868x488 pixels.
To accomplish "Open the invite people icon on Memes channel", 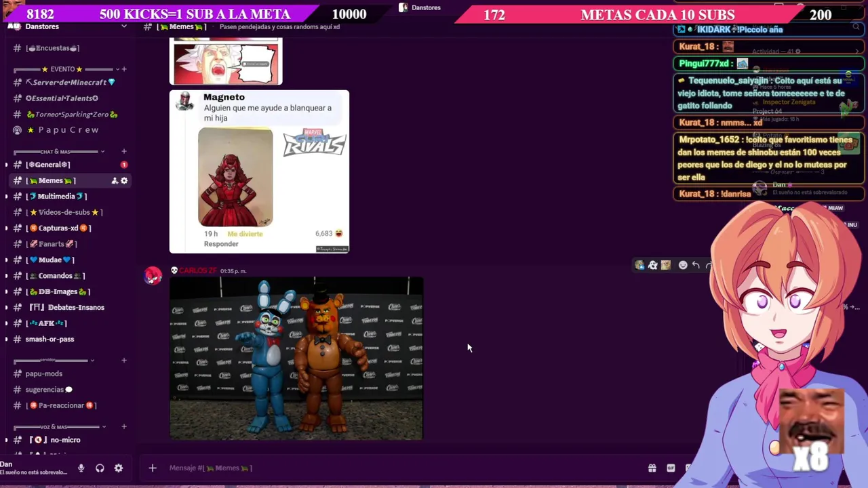I will pyautogui.click(x=115, y=180).
